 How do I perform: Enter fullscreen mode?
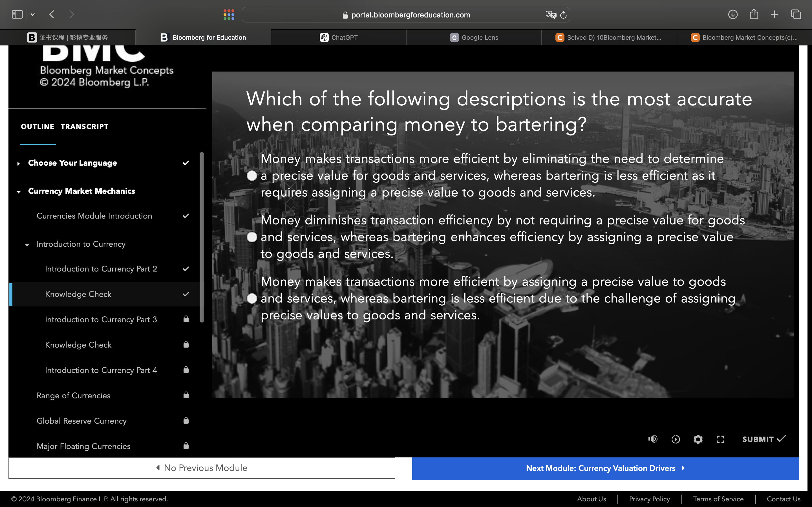(x=720, y=439)
